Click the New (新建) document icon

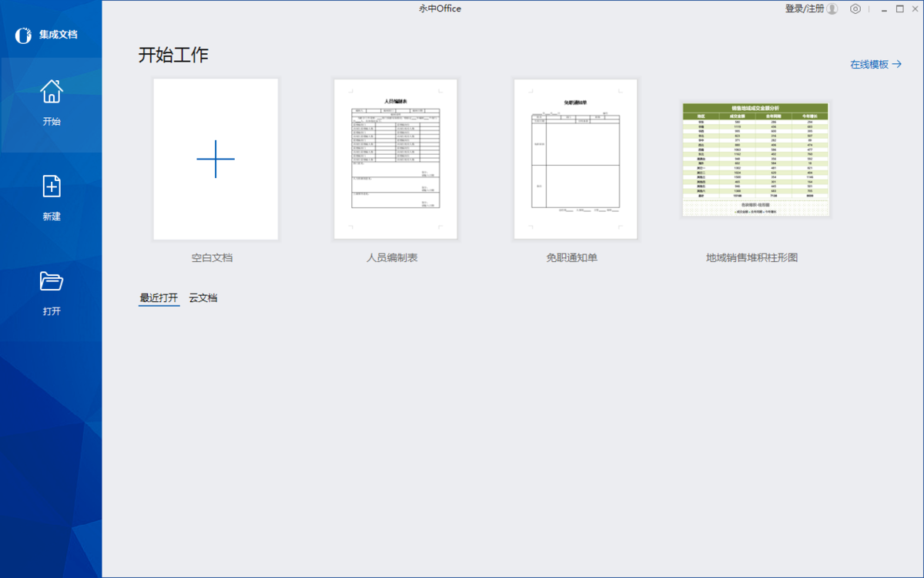(51, 187)
